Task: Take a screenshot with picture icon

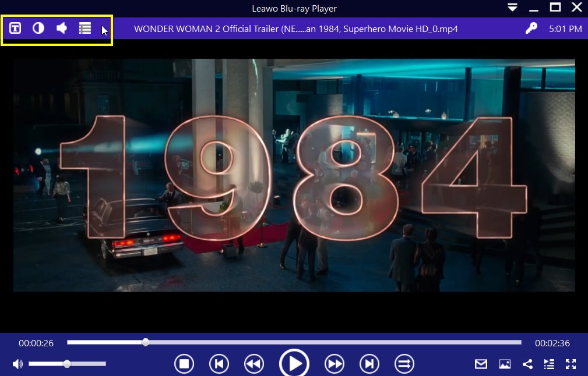Action: (x=505, y=364)
